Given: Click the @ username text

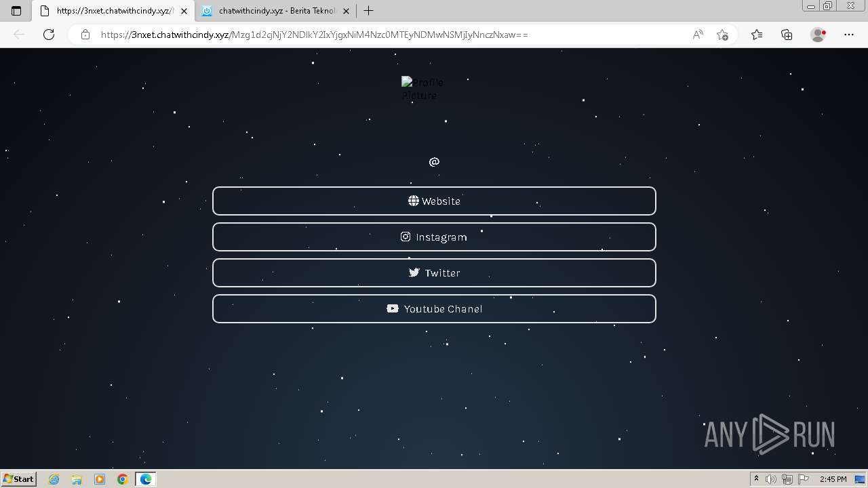Looking at the screenshot, I should [x=434, y=161].
